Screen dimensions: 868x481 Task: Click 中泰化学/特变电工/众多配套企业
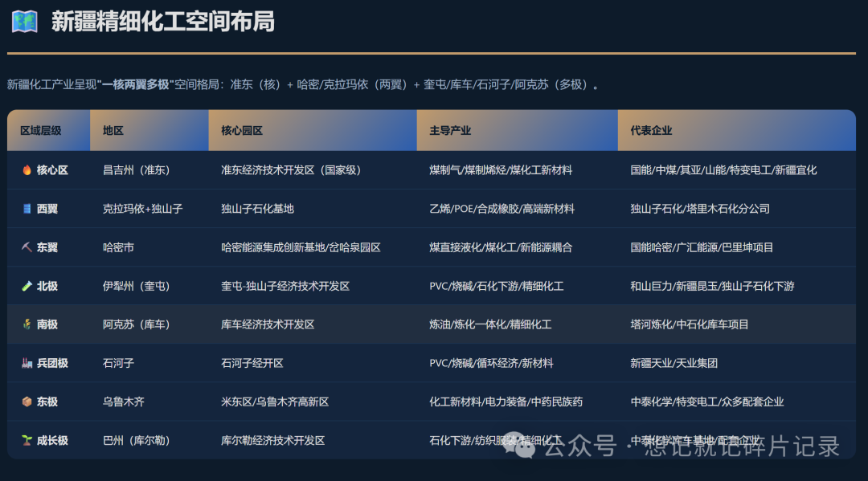click(x=707, y=402)
